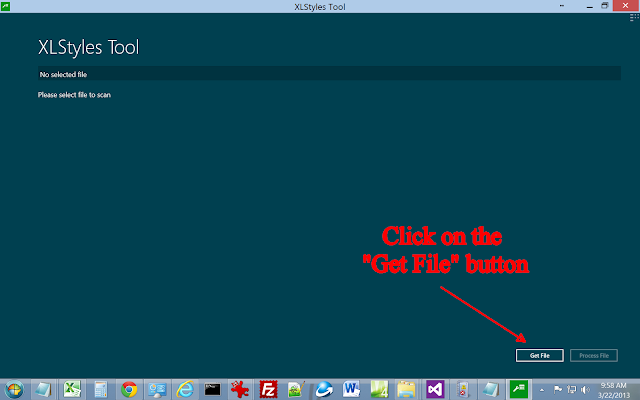Select the 'No selected file' path bar
640x400 pixels.
tap(329, 73)
